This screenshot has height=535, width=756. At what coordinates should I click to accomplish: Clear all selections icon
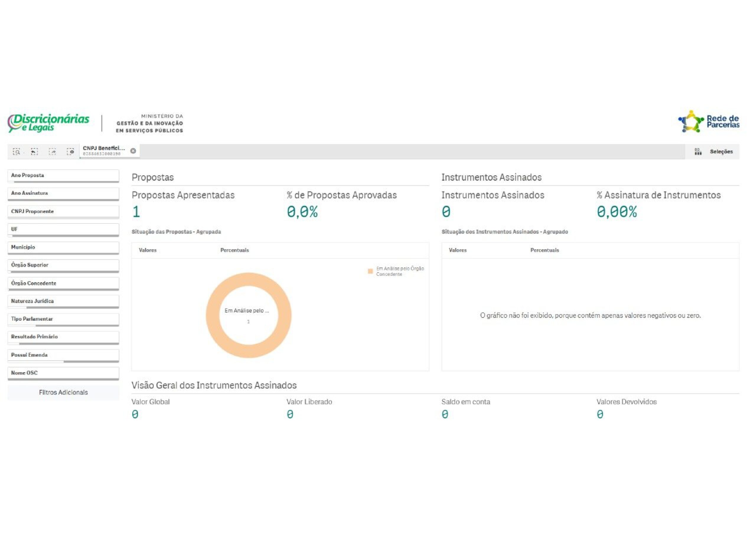tap(70, 152)
